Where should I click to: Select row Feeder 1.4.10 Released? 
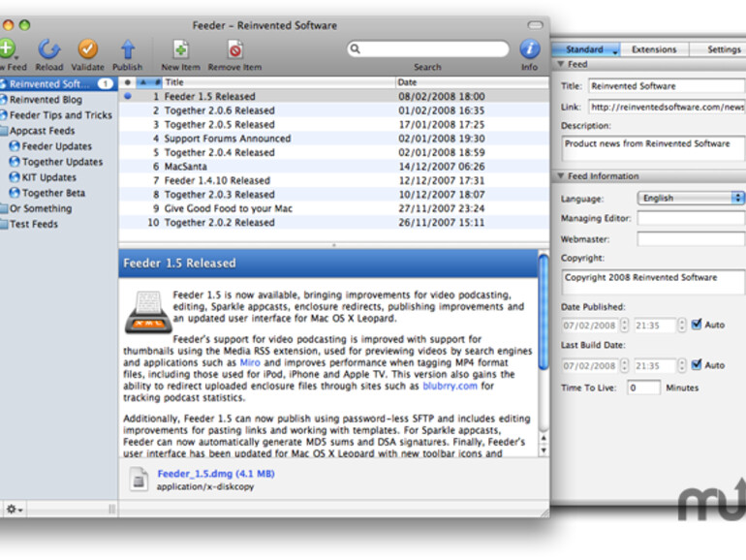pyautogui.click(x=333, y=180)
